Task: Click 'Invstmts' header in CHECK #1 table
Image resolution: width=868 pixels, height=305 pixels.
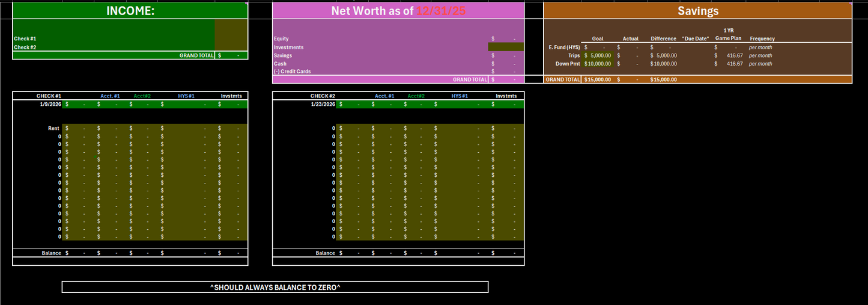Action: coord(230,96)
